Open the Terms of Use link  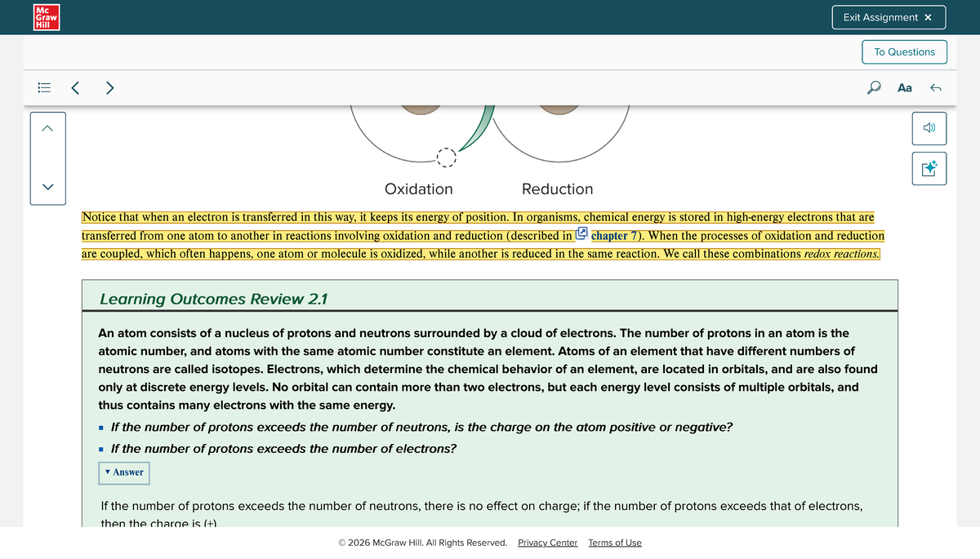pos(614,543)
